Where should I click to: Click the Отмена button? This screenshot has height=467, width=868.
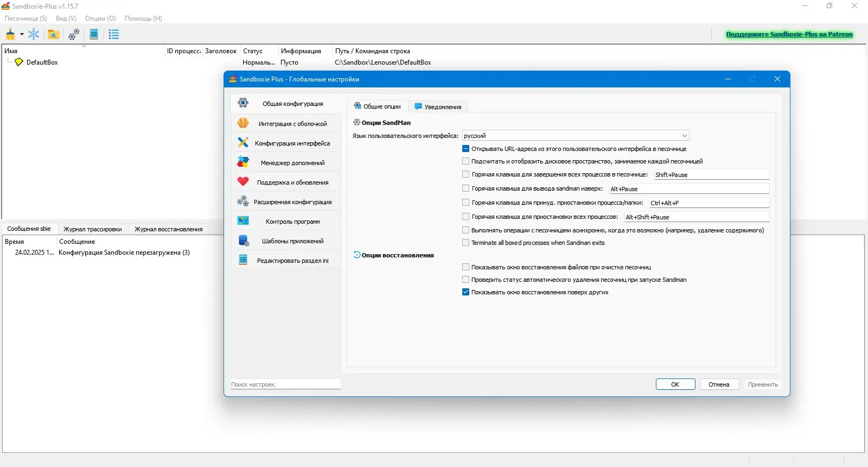(x=719, y=384)
